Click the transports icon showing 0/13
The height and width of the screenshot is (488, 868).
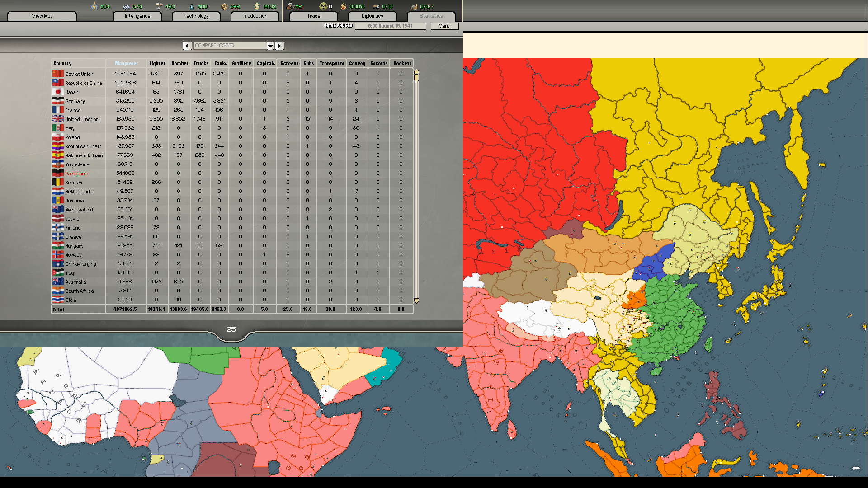(375, 6)
